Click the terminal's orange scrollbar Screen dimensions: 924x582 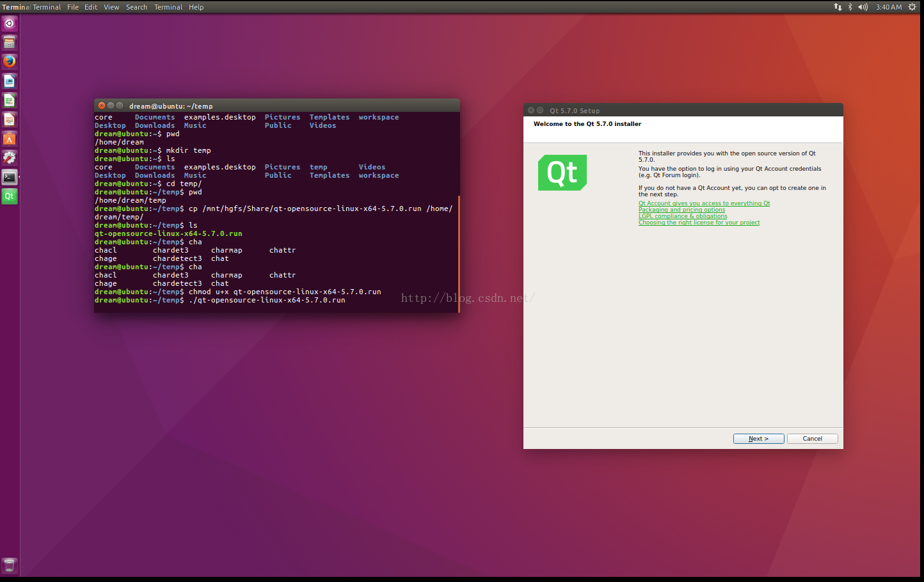[x=459, y=254]
